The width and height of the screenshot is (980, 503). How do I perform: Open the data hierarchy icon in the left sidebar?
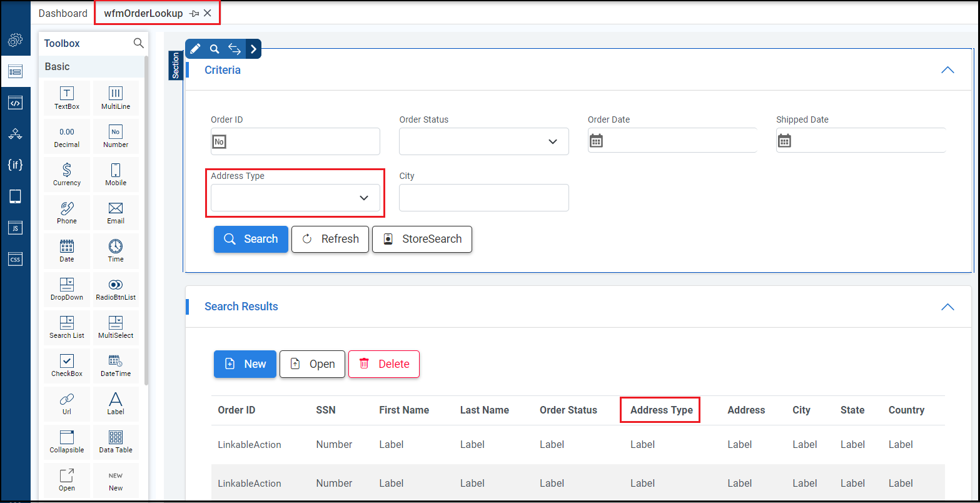click(15, 134)
